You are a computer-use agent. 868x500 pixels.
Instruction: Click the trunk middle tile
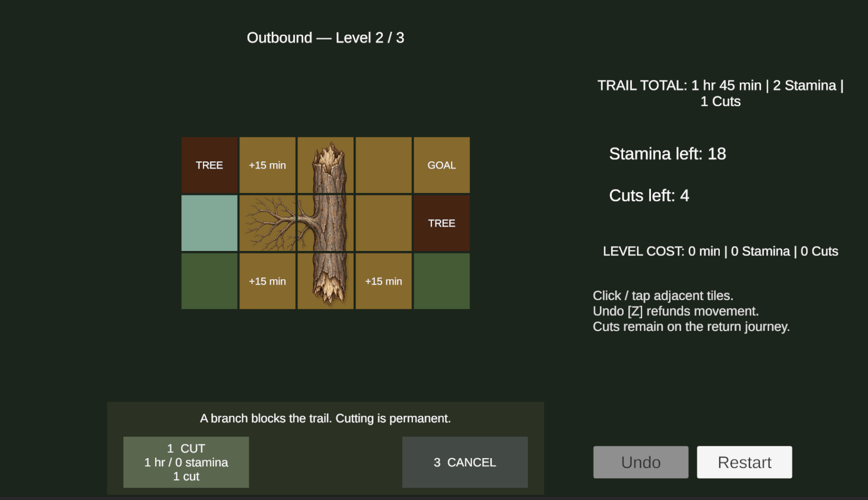pos(326,223)
